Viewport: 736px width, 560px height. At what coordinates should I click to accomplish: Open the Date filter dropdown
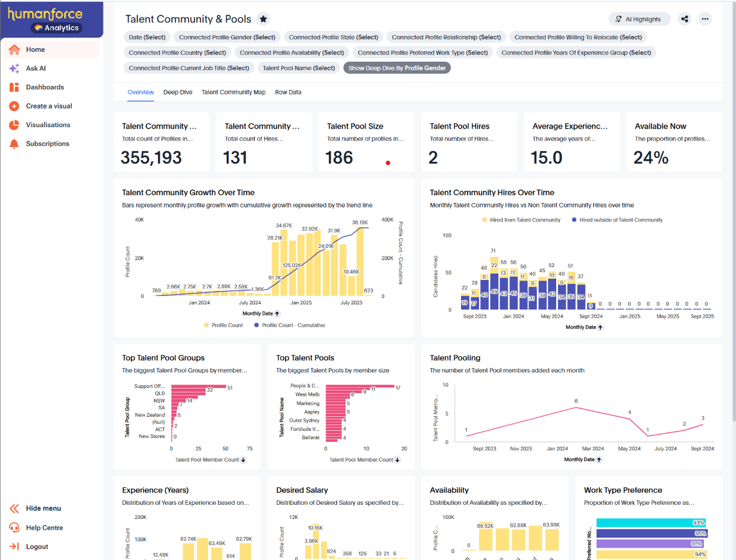[147, 37]
